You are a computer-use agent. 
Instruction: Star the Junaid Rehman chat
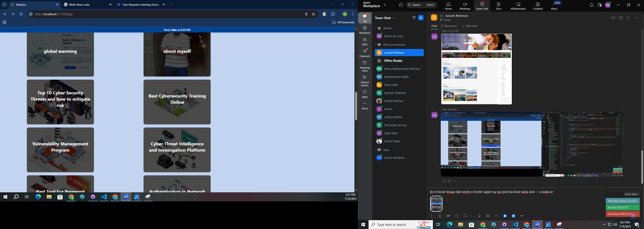(442, 15)
